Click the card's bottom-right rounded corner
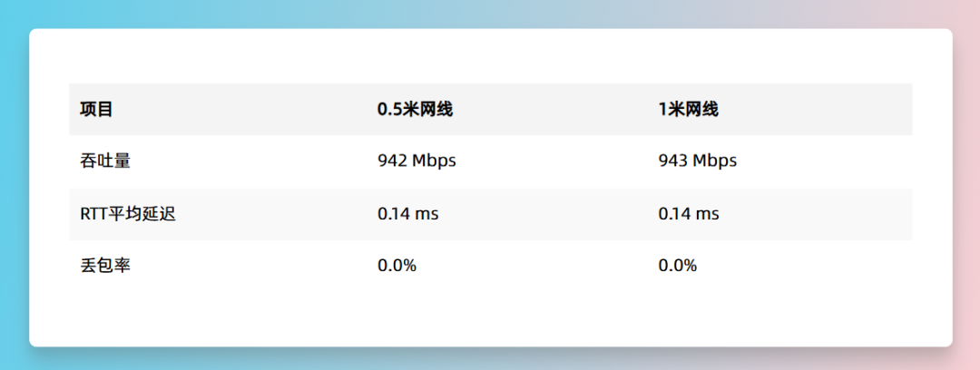Viewport: 980px width, 370px height. 946,340
